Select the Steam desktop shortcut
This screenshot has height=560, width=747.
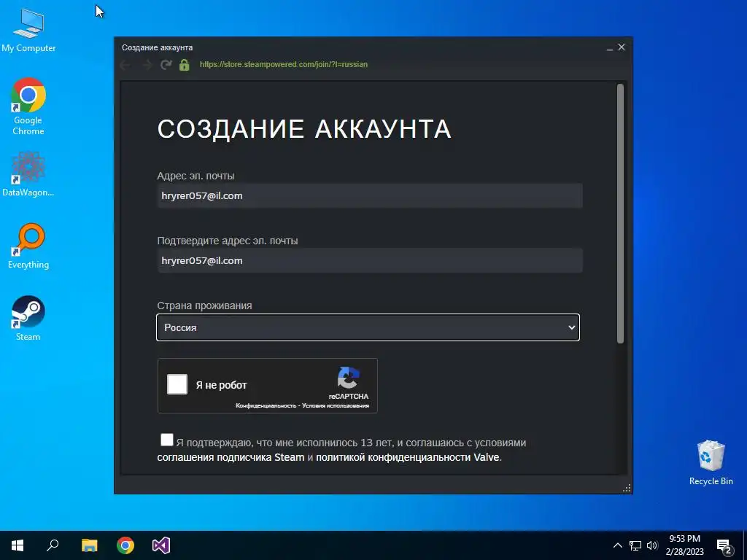(28, 319)
